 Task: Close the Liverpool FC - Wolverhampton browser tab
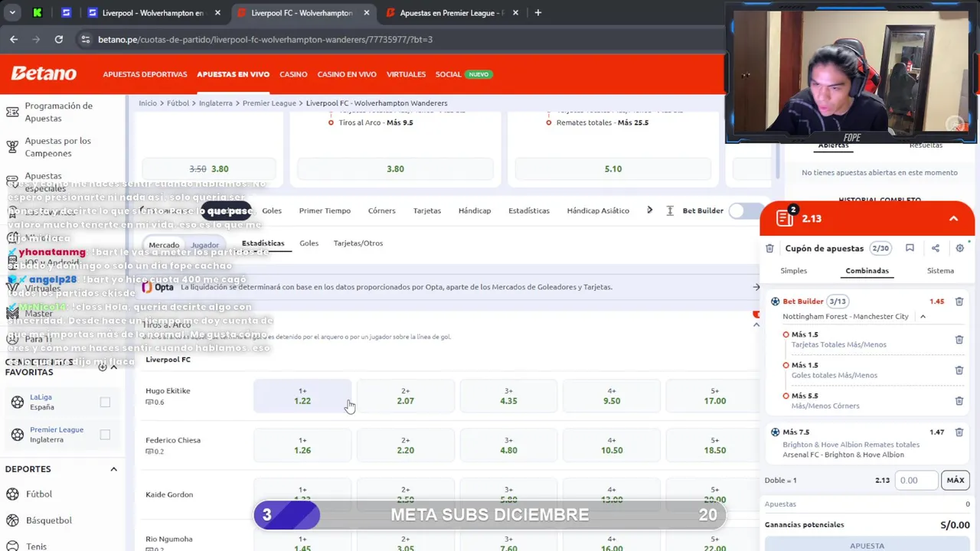pos(366,13)
